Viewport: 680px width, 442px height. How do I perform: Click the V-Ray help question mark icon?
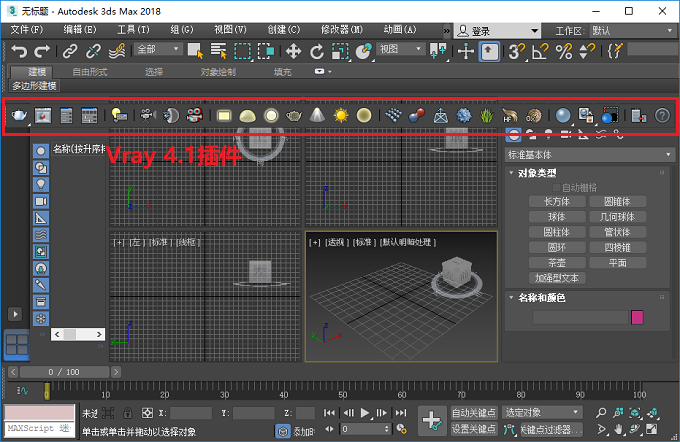click(x=661, y=116)
